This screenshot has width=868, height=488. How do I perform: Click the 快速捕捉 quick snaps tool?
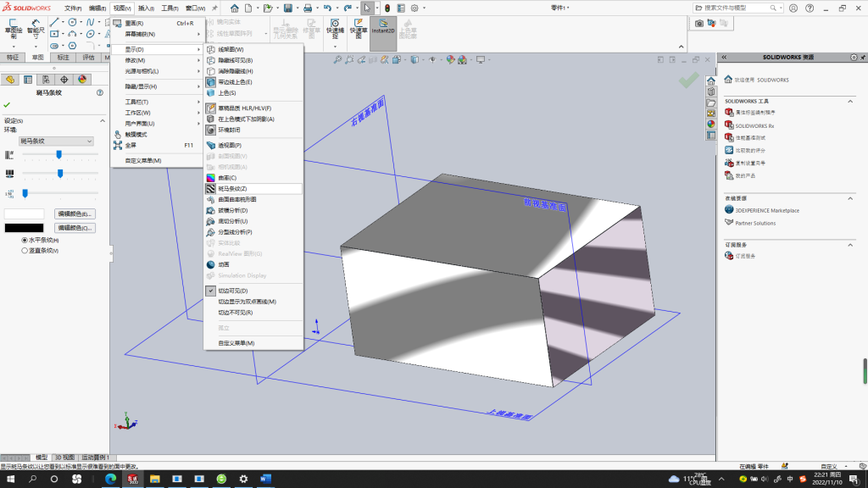click(x=335, y=29)
